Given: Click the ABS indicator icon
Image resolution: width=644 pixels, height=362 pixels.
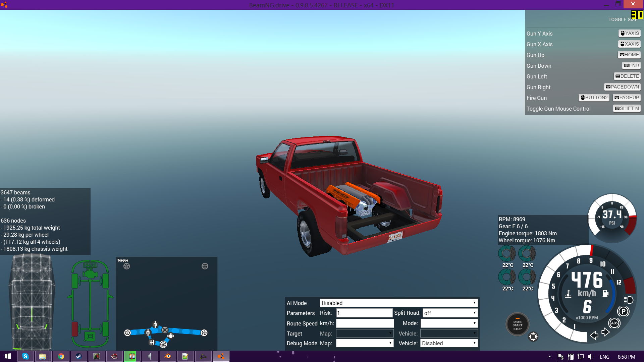Looking at the screenshot, I should click(614, 323).
